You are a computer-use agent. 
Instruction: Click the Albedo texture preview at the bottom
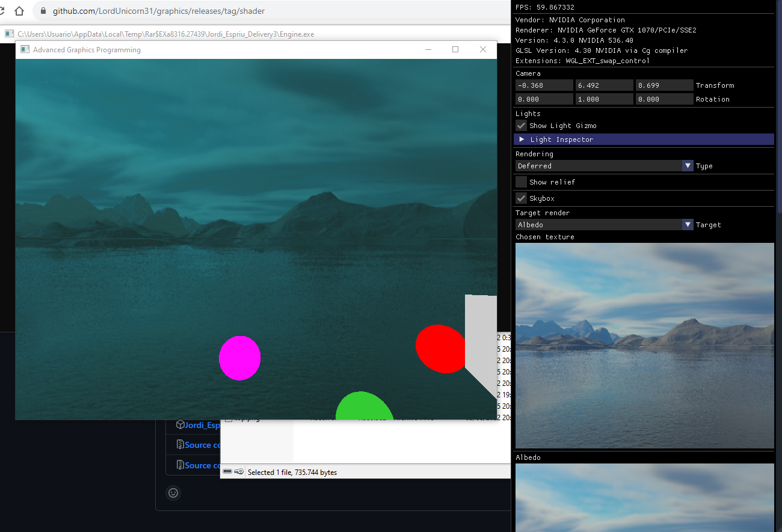(x=645, y=498)
